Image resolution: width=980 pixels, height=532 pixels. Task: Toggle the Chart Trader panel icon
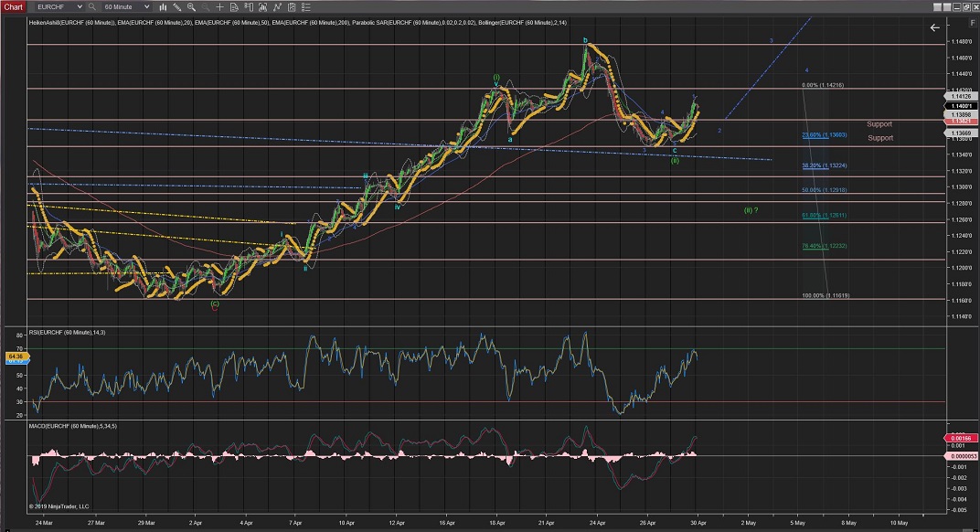[x=247, y=6]
